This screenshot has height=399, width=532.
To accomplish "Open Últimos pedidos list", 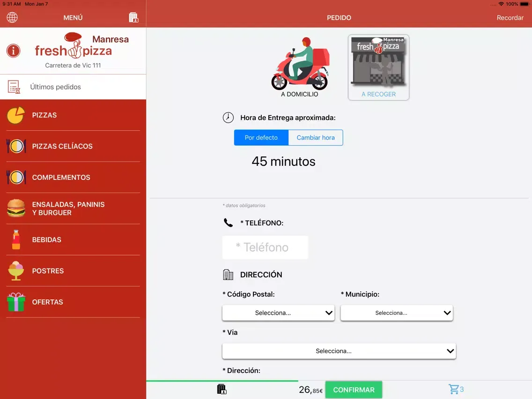I will 73,87.
